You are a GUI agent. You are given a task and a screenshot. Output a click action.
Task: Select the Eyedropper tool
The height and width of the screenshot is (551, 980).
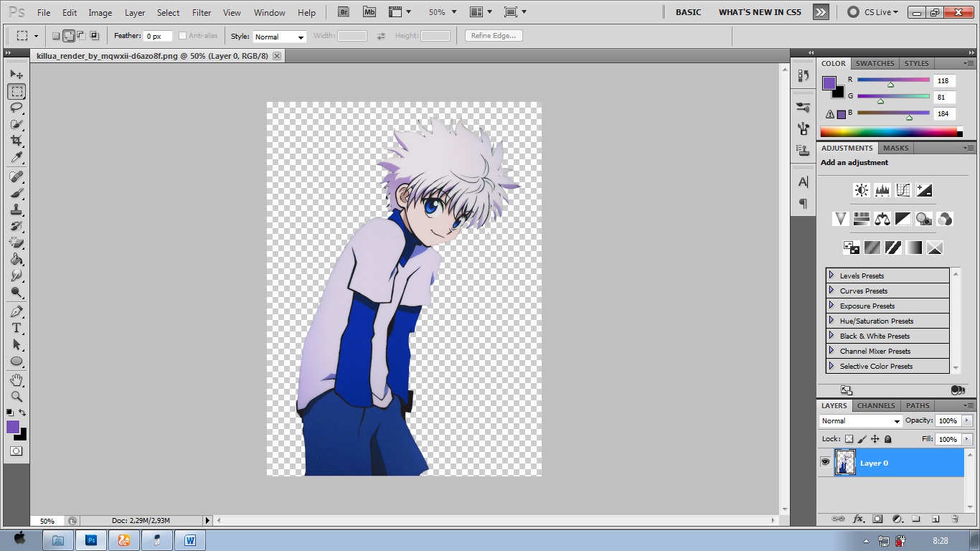tap(17, 157)
